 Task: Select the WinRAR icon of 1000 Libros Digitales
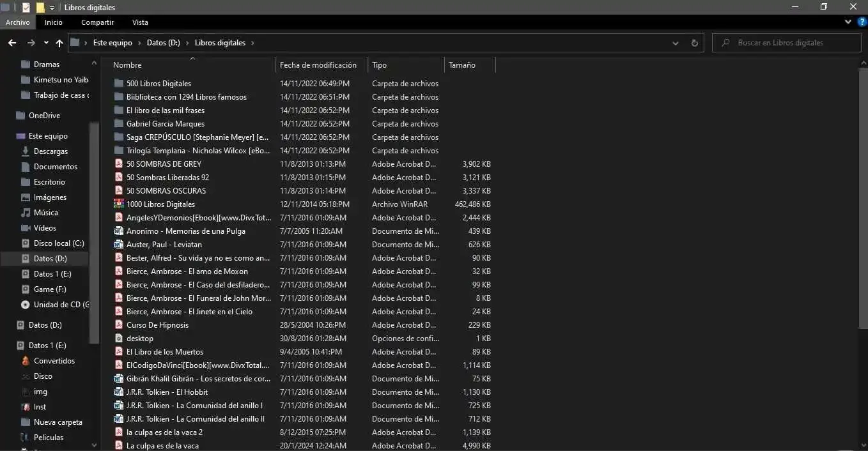click(x=118, y=204)
